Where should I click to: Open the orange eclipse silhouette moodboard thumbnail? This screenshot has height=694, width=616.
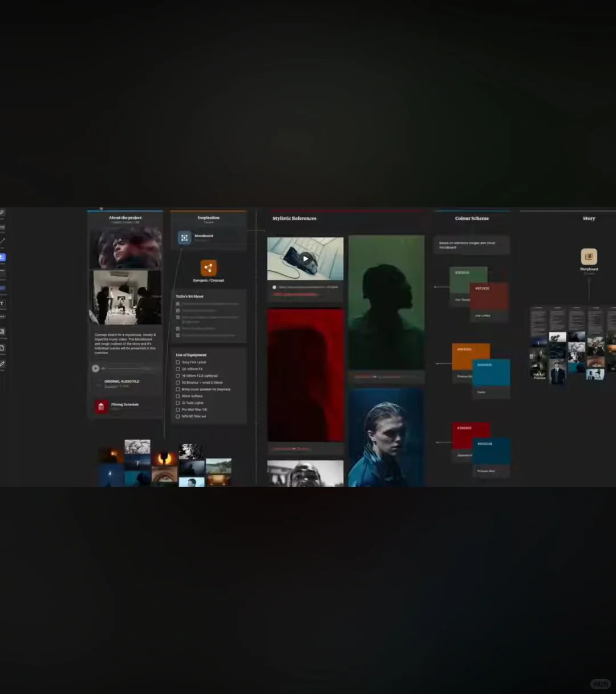164,459
